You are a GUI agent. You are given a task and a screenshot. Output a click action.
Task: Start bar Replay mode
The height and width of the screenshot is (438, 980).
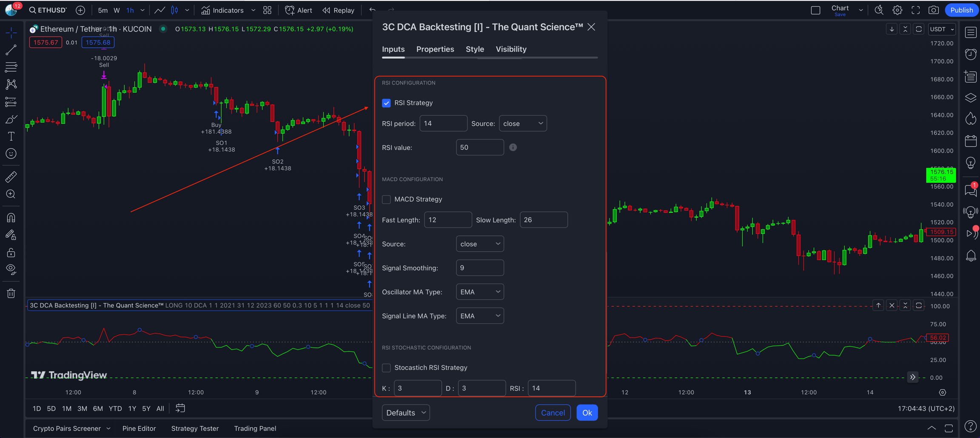[339, 10]
